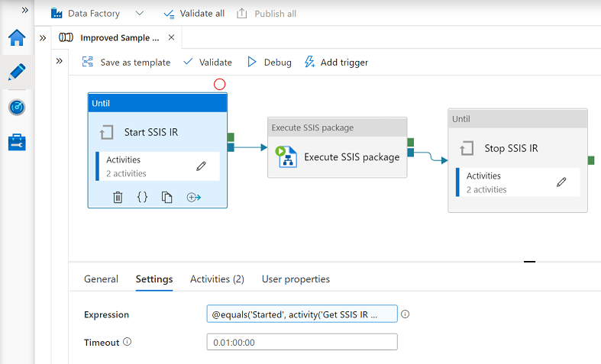601x364 pixels.
Task: Open the Home hub icon
Action: [x=17, y=38]
